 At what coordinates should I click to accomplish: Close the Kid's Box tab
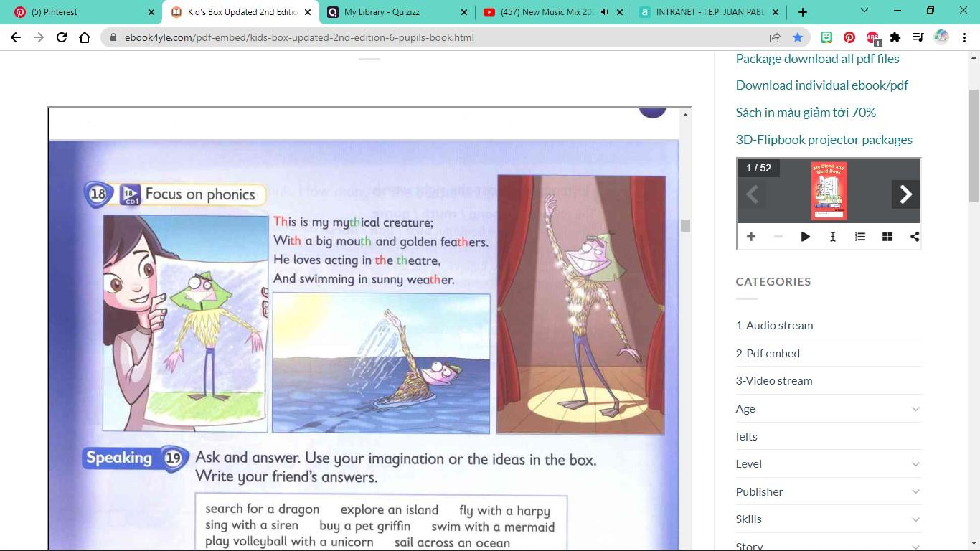coord(308,12)
